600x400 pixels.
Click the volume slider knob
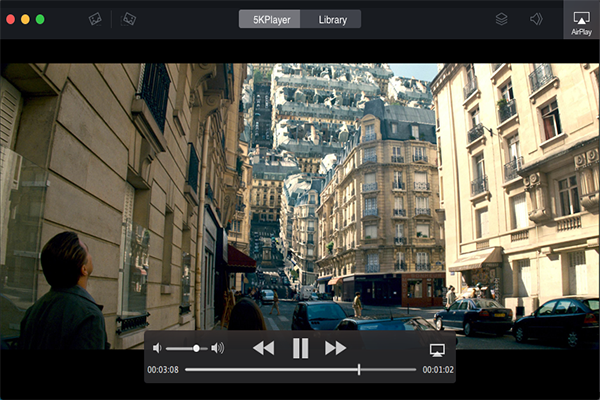pos(196,348)
